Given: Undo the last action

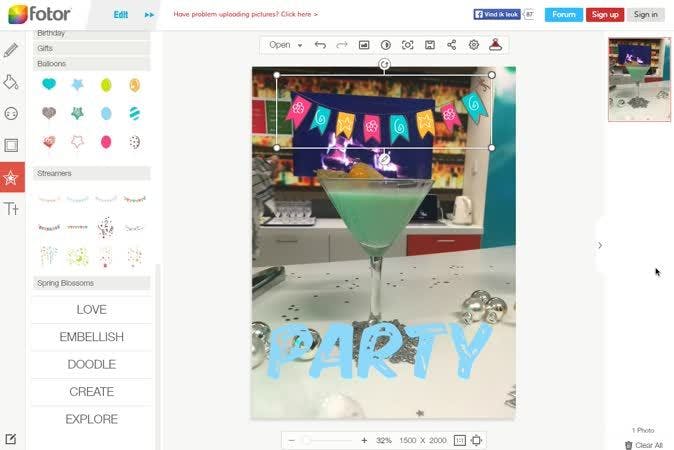Looking at the screenshot, I should pos(320,45).
